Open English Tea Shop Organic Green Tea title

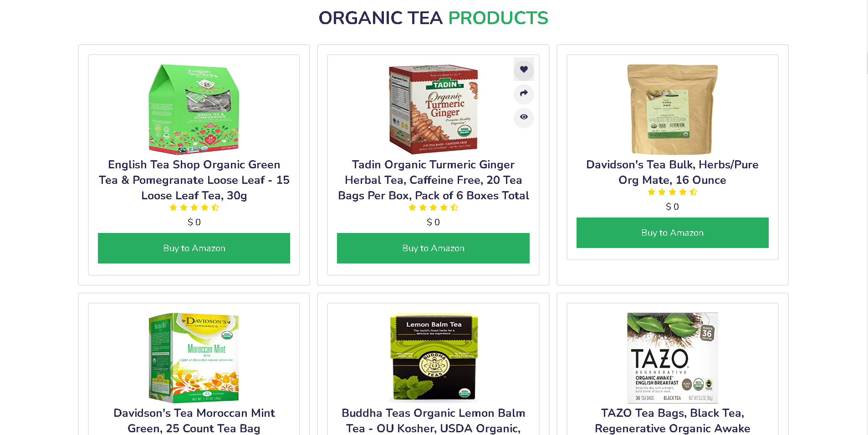coord(194,180)
